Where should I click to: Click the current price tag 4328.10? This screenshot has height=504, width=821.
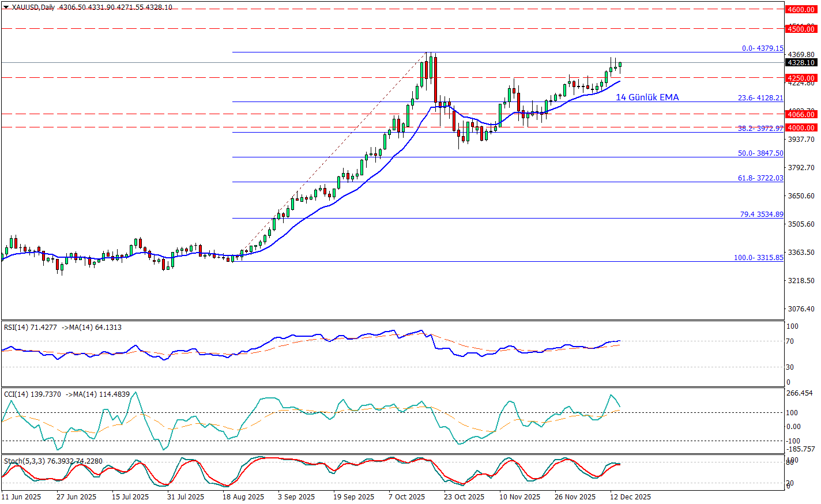click(x=801, y=62)
